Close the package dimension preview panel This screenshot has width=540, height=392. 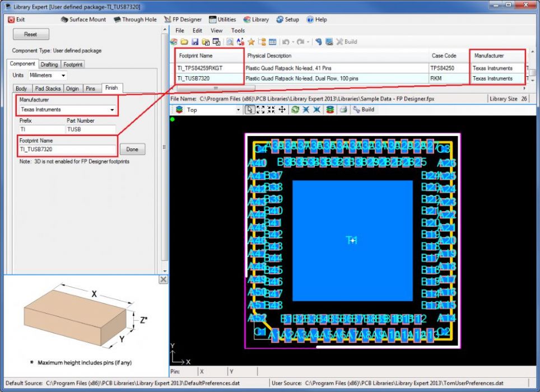point(163,279)
